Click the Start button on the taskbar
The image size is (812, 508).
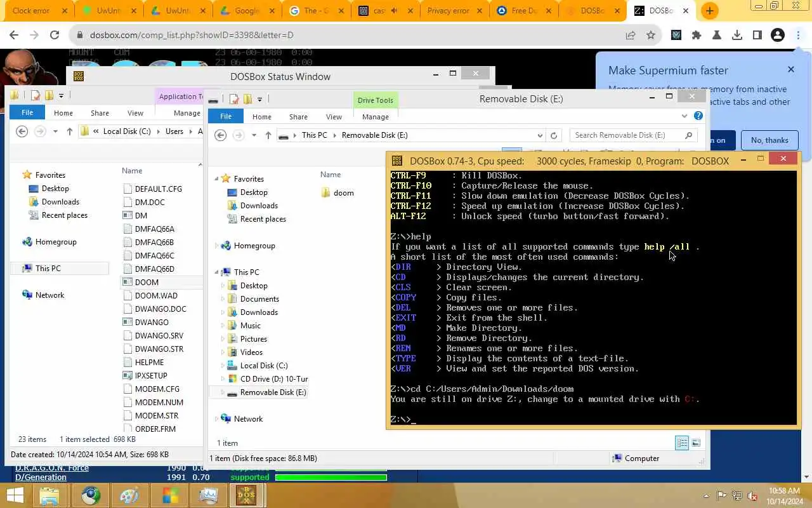14,495
